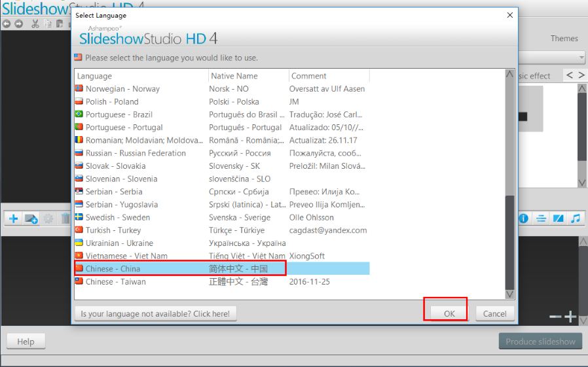The image size is (588, 367).
Task: Close the Select Language dialog
Action: click(509, 15)
